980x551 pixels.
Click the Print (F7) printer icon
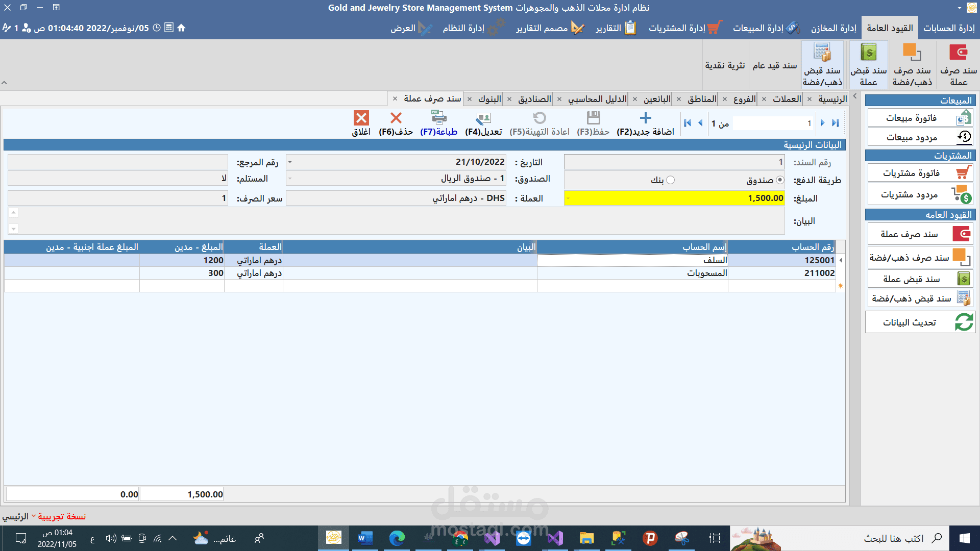[x=438, y=118]
